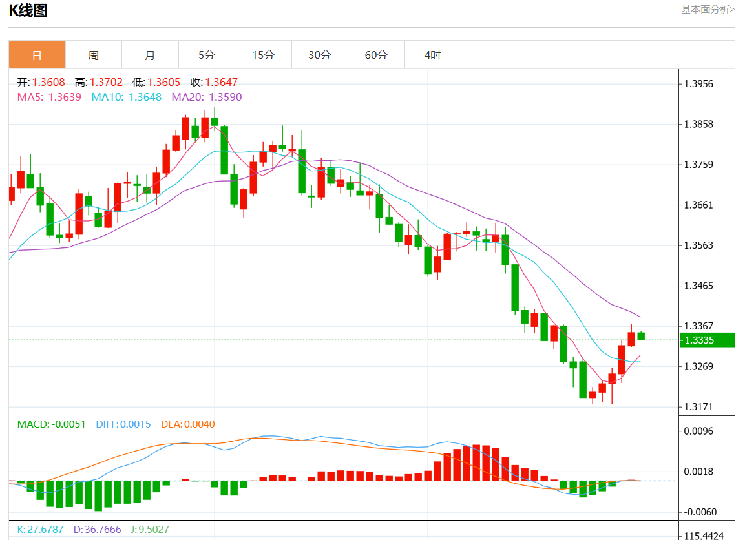Click the high price 1.3702
The width and height of the screenshot is (756, 540).
point(106,83)
